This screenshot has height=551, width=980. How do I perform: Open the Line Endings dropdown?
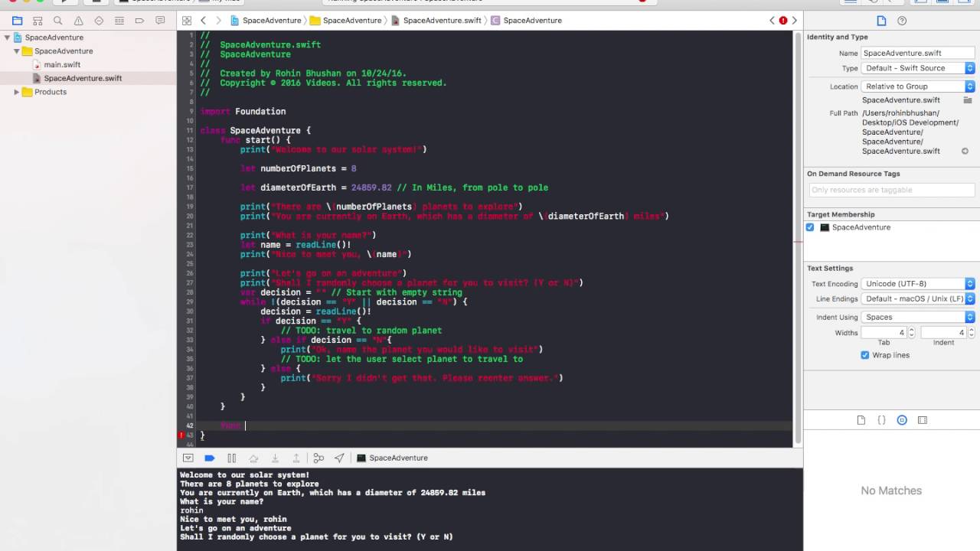tap(918, 299)
